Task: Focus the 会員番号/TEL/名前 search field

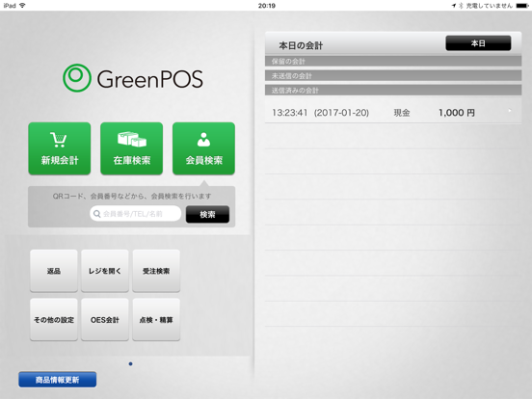Action: point(135,214)
